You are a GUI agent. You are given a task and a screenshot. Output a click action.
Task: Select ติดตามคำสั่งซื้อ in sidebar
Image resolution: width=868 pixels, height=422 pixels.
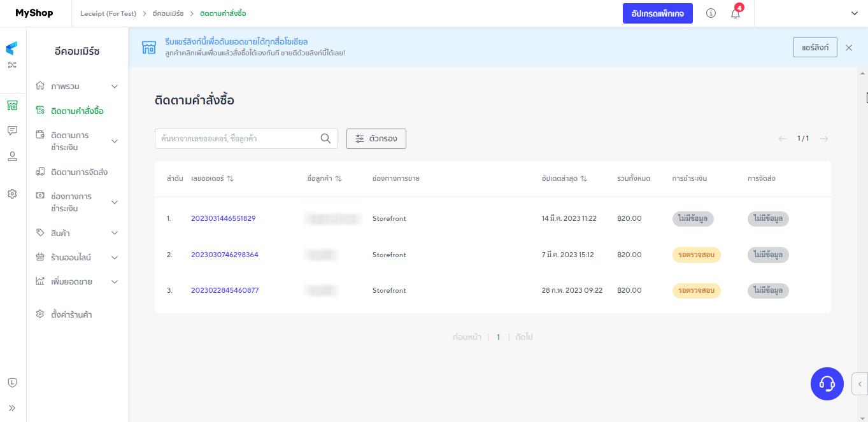point(77,111)
